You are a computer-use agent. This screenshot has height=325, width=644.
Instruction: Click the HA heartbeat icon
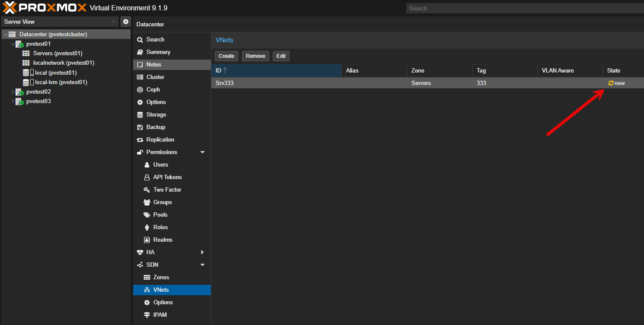click(140, 252)
